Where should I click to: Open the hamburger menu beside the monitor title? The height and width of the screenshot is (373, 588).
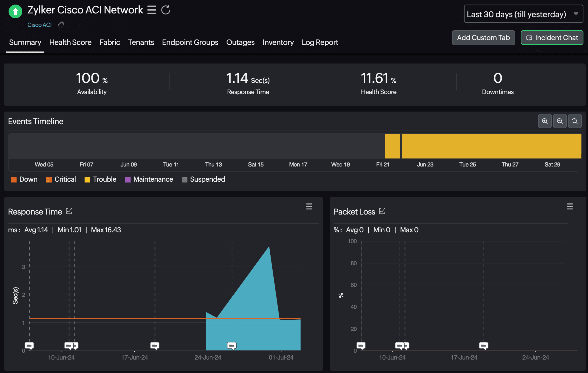coord(152,10)
